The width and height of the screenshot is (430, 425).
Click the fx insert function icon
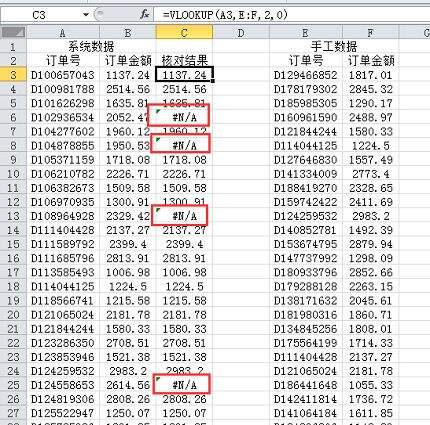[145, 14]
